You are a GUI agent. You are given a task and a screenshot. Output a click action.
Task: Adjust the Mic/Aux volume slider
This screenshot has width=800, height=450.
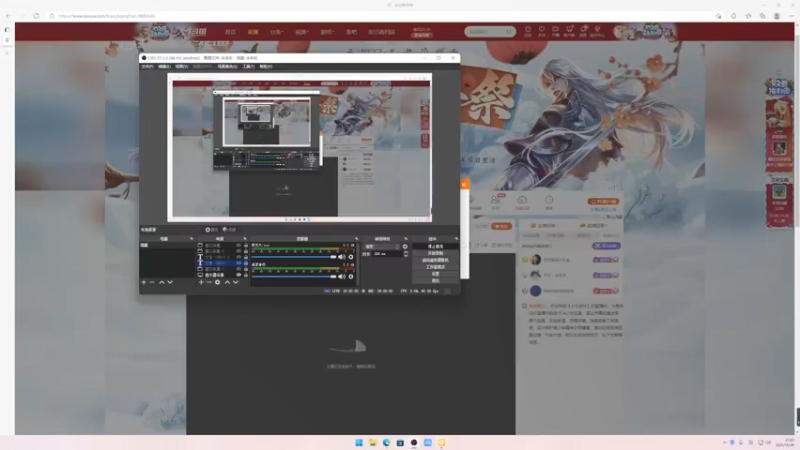click(294, 257)
